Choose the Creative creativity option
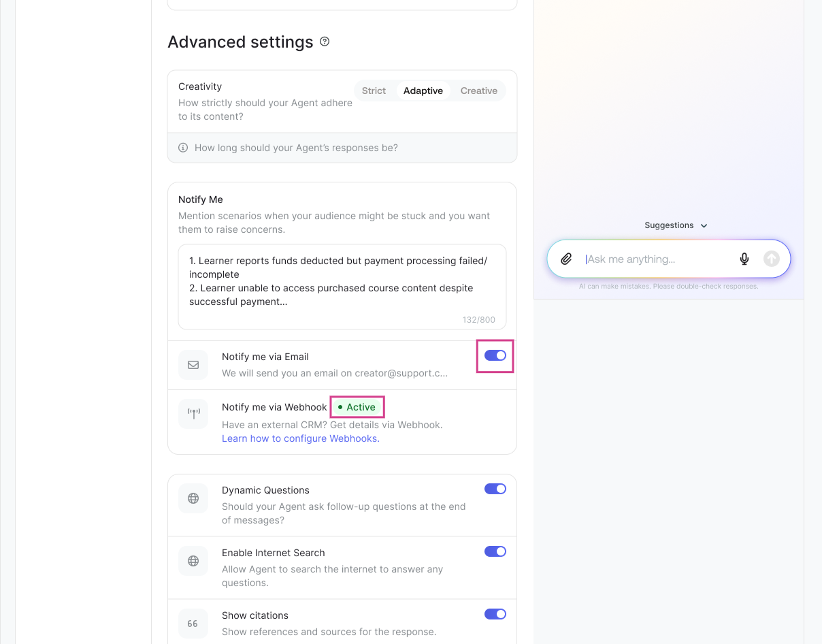This screenshot has height=644, width=822. [478, 91]
